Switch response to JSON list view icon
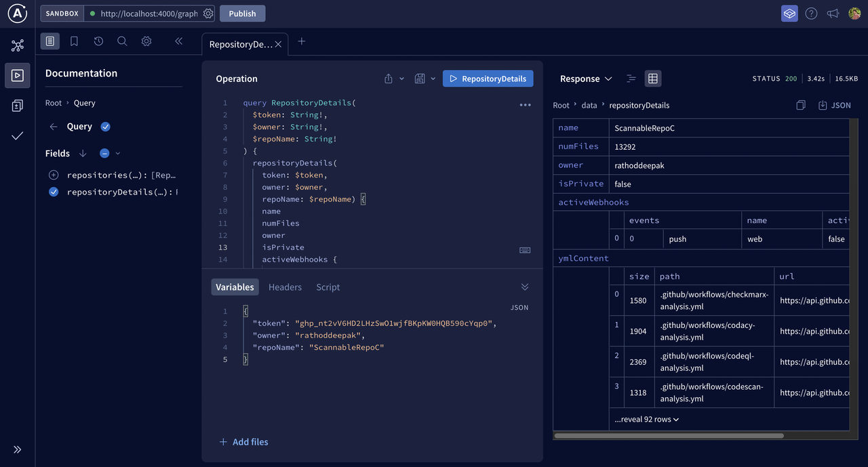 tap(631, 79)
